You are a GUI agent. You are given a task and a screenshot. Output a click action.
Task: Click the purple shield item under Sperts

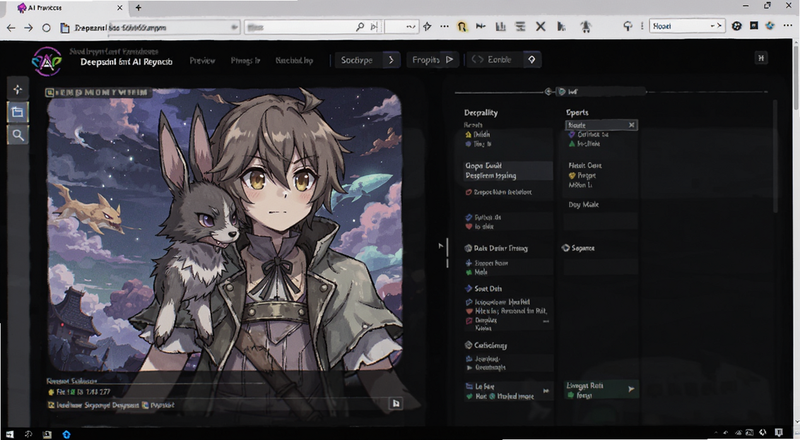[588, 135]
